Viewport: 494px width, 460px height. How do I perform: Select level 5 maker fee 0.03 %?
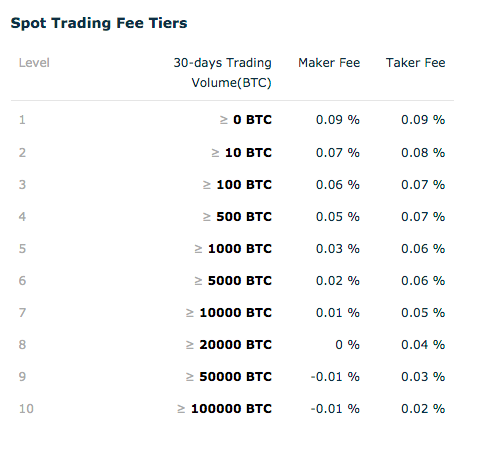click(x=338, y=249)
